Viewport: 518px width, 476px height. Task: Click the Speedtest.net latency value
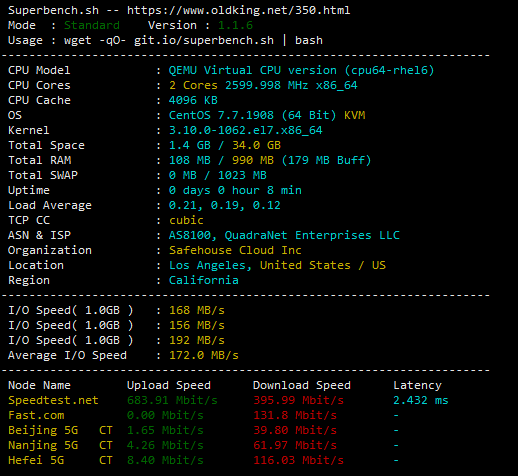(421, 400)
